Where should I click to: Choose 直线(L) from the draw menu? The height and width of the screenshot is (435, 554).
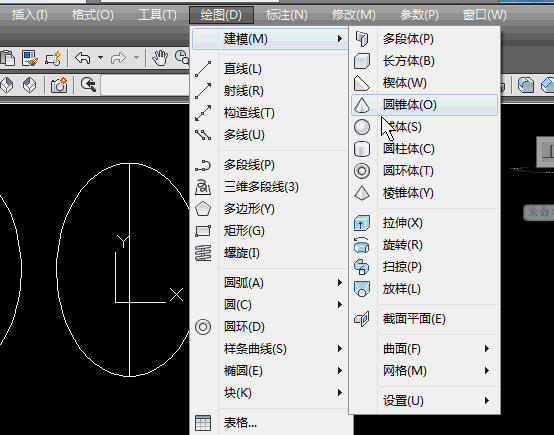tap(271, 69)
